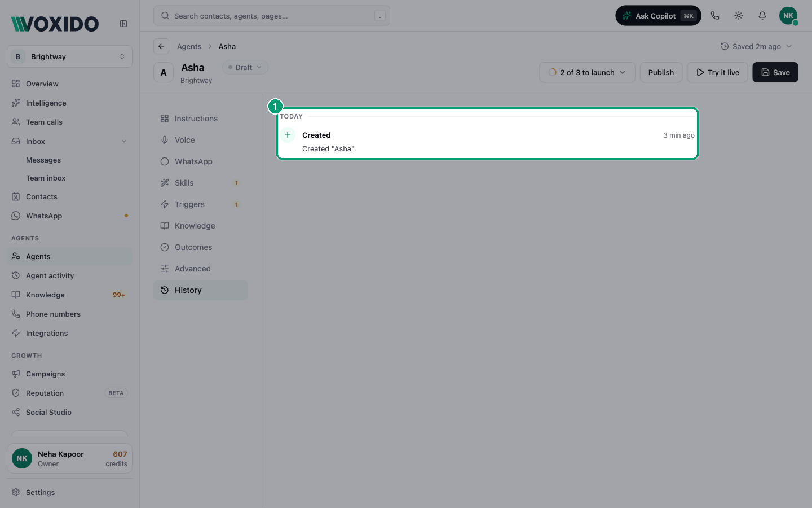
Task: Focus the search contacts field
Action: coord(272,16)
